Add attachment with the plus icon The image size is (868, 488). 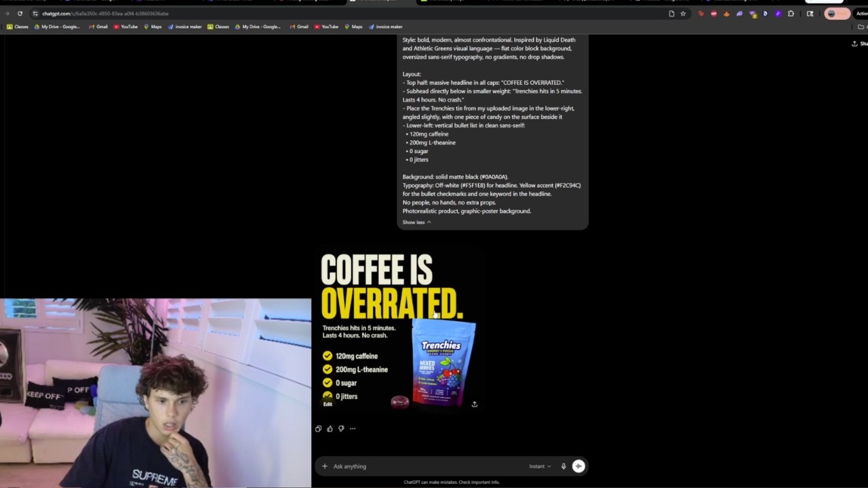click(x=324, y=466)
